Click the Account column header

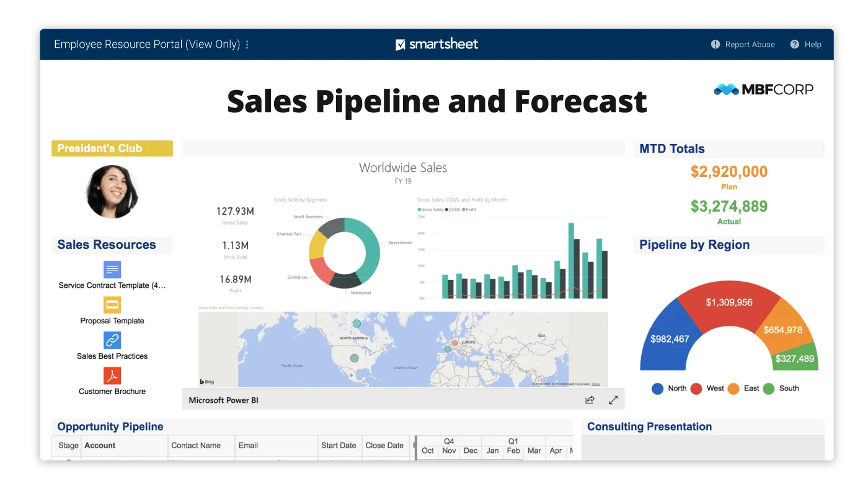point(100,446)
